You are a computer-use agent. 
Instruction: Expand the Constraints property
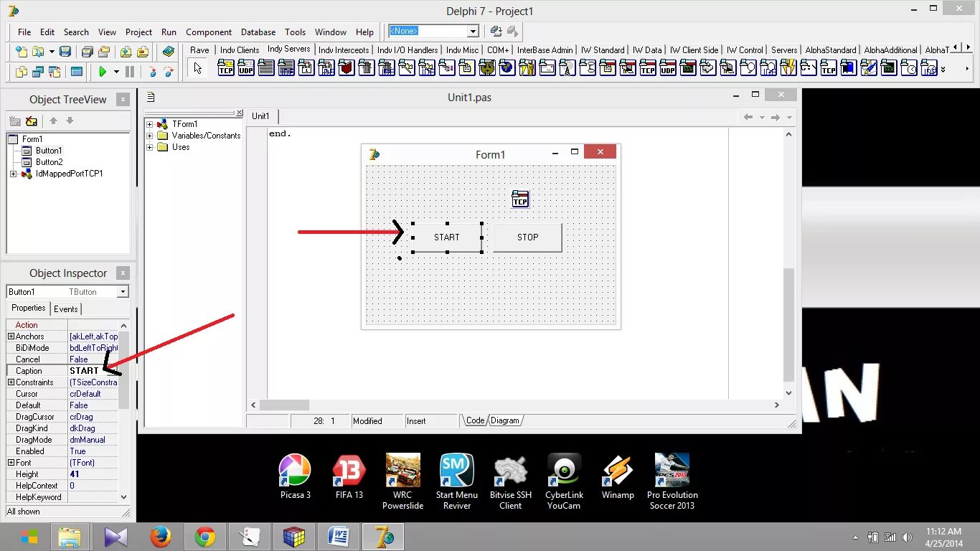[x=11, y=382]
